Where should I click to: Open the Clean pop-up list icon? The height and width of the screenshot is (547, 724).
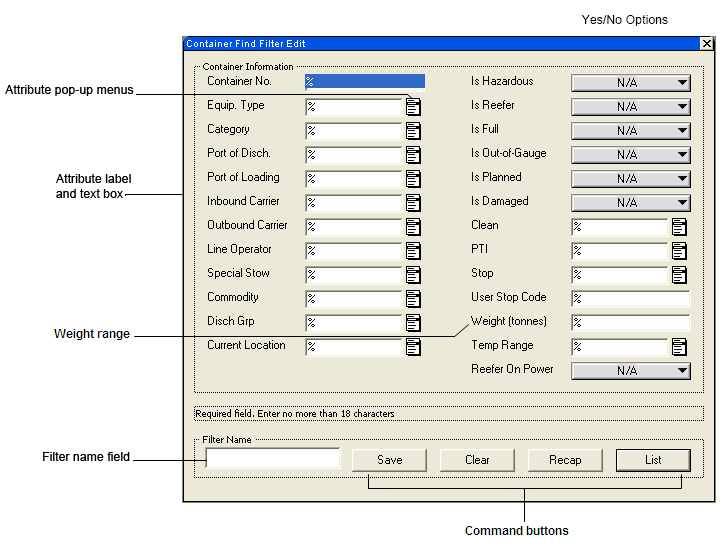click(679, 227)
